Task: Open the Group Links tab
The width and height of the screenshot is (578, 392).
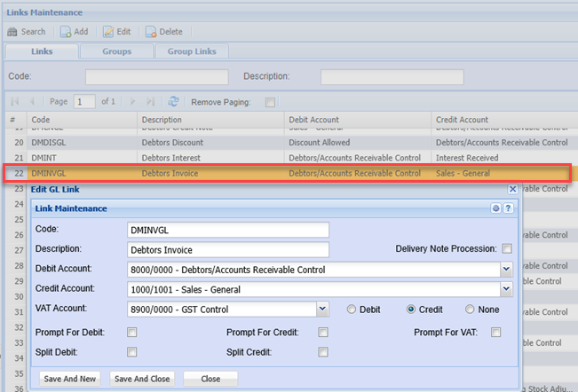Action: 192,51
